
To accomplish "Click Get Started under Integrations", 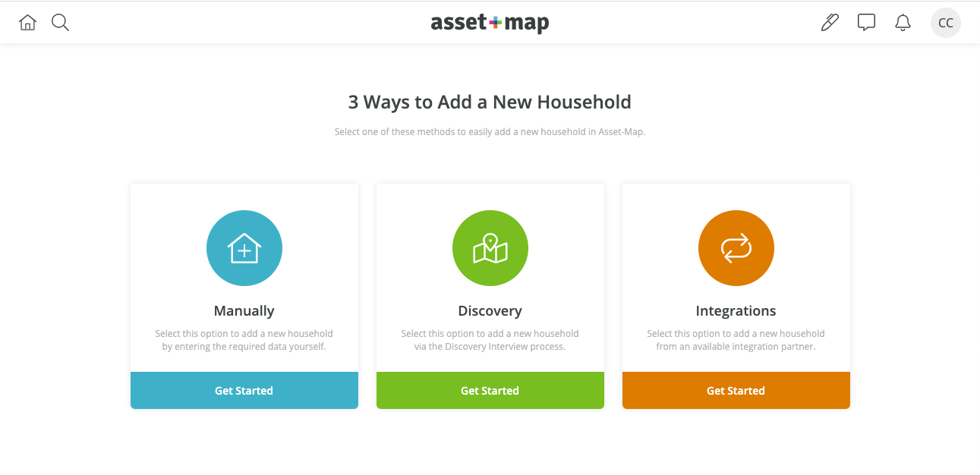I will (x=736, y=390).
